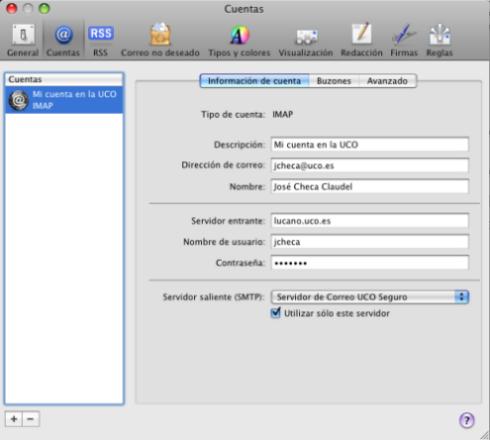490x440 pixels.
Task: Switch to the Avanzado tab
Action: 387,81
